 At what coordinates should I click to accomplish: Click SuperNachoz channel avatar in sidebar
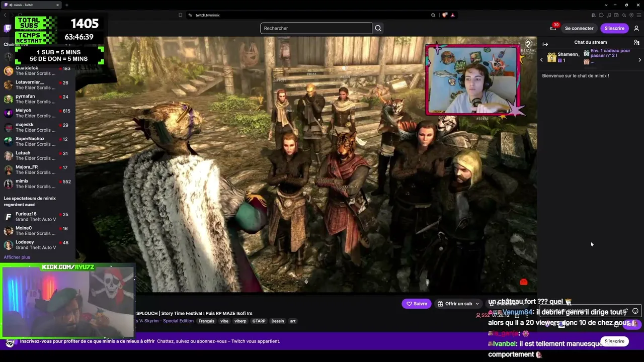(x=9, y=141)
